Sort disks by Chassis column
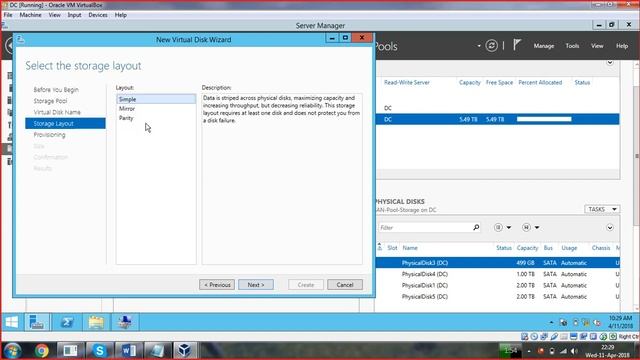640x360 pixels. (x=600, y=248)
